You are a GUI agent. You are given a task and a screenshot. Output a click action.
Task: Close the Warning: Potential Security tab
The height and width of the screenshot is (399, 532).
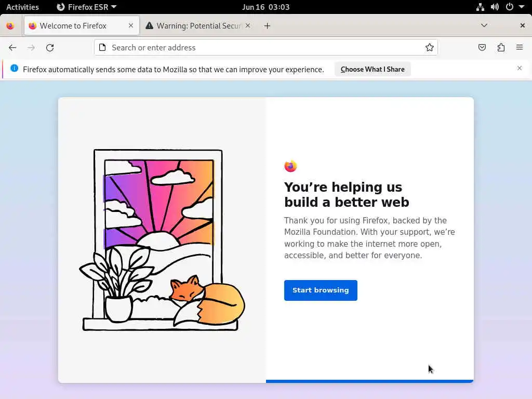click(x=248, y=25)
